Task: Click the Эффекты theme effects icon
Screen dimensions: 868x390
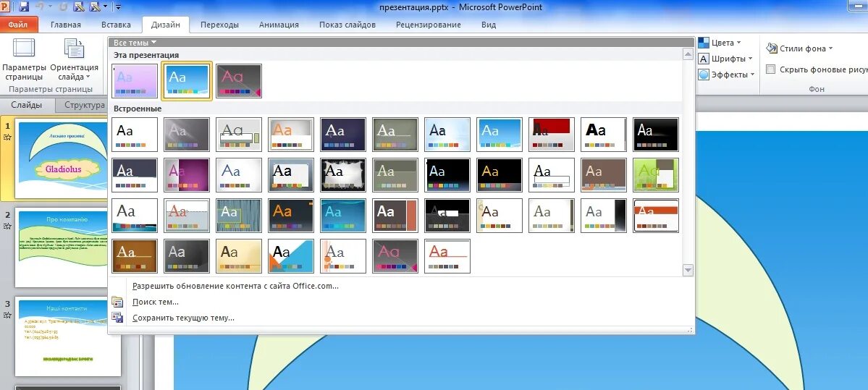Action: click(x=704, y=75)
